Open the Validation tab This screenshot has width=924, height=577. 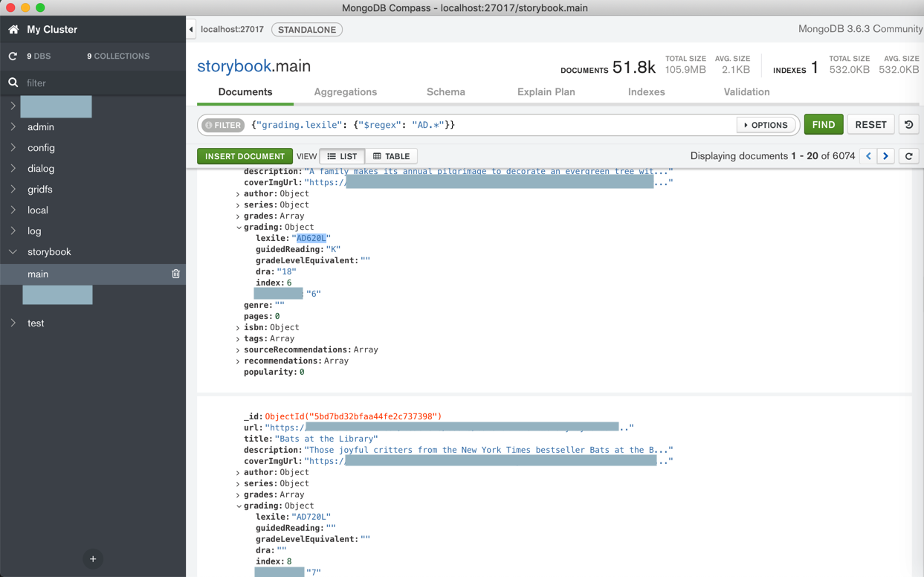point(747,92)
